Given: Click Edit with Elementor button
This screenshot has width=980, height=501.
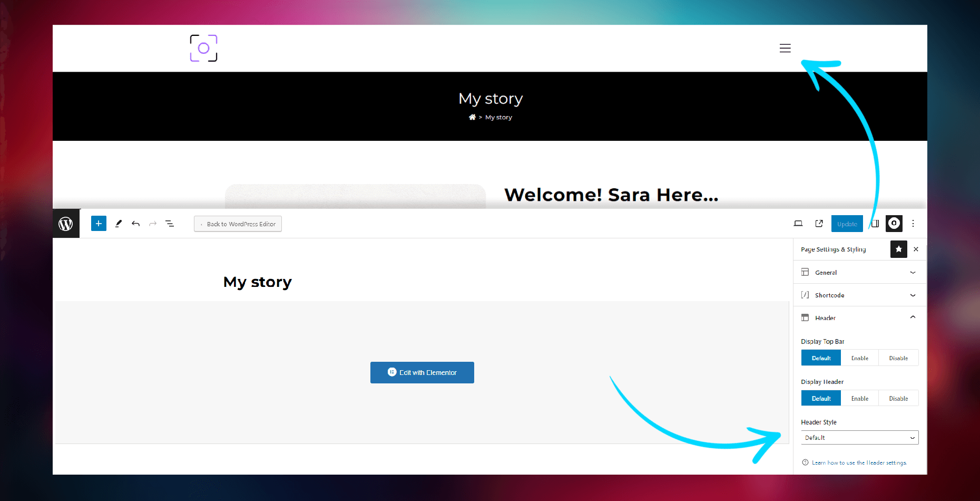Looking at the screenshot, I should (422, 372).
